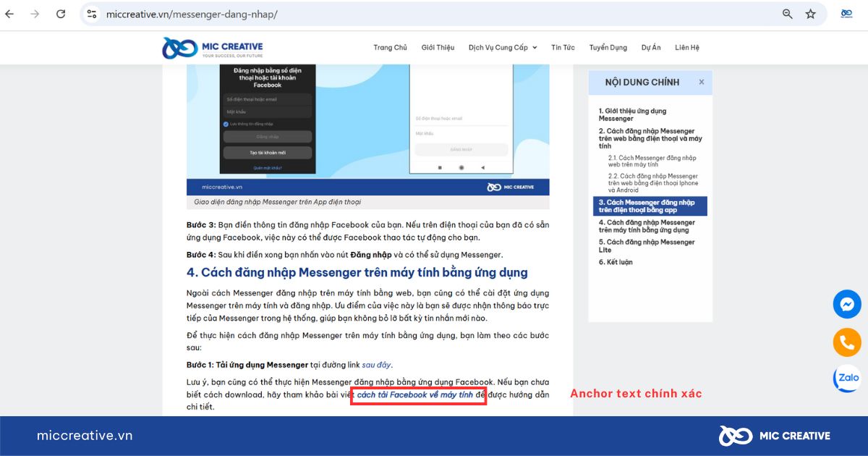The image size is (868, 456).
Task: Go to Trang Chủ menu item
Action: (x=391, y=48)
